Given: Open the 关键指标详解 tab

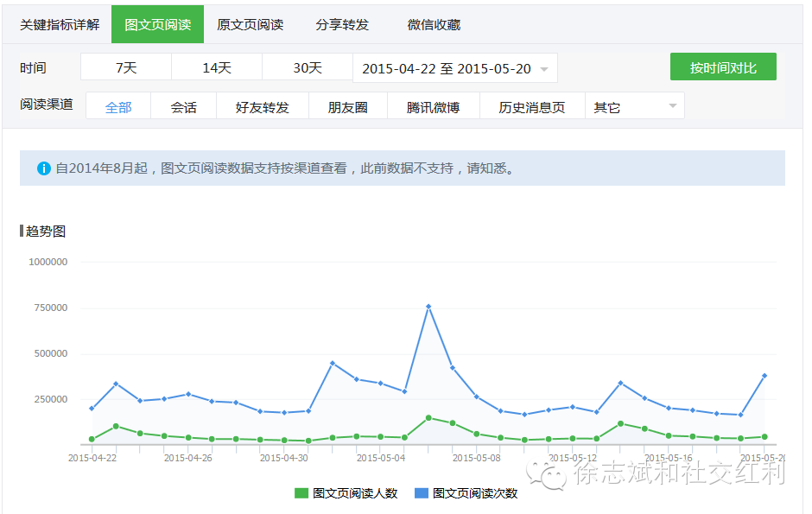Looking at the screenshot, I should [60, 25].
